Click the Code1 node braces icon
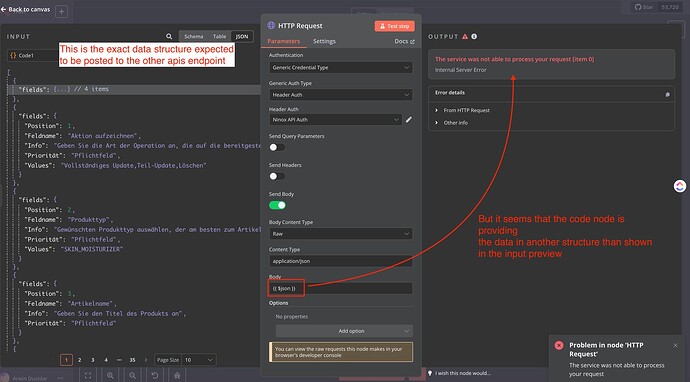 pos(13,55)
